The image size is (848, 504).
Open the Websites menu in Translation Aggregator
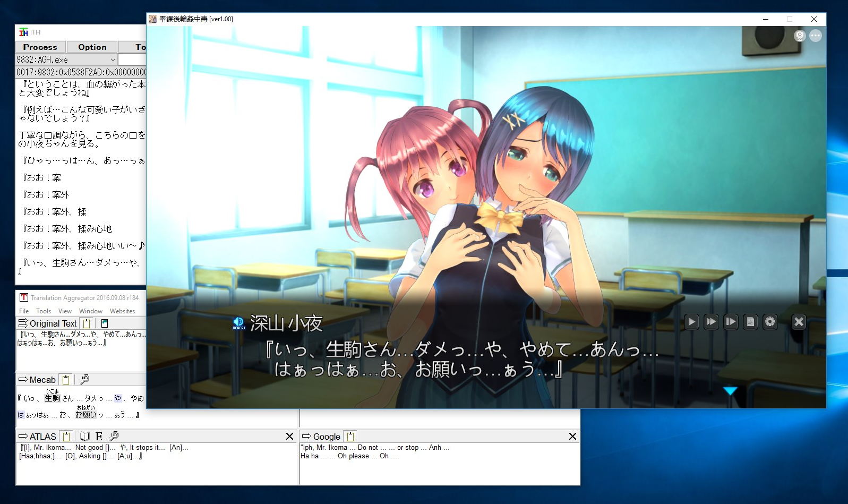click(x=122, y=311)
